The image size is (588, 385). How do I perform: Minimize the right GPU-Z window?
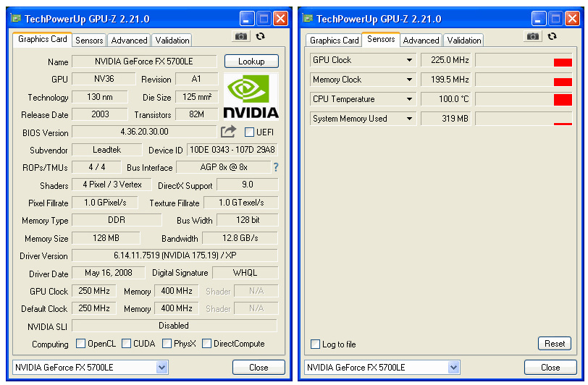tap(539, 18)
